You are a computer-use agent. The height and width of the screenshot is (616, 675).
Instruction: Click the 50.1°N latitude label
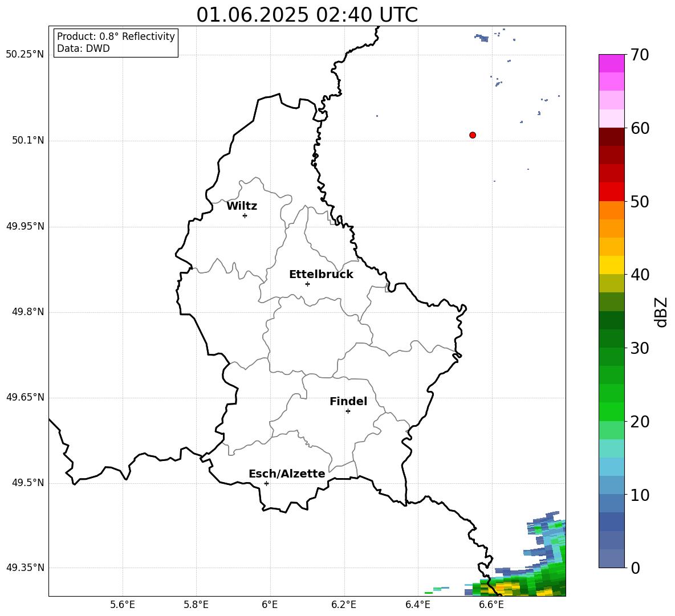[x=28, y=141]
